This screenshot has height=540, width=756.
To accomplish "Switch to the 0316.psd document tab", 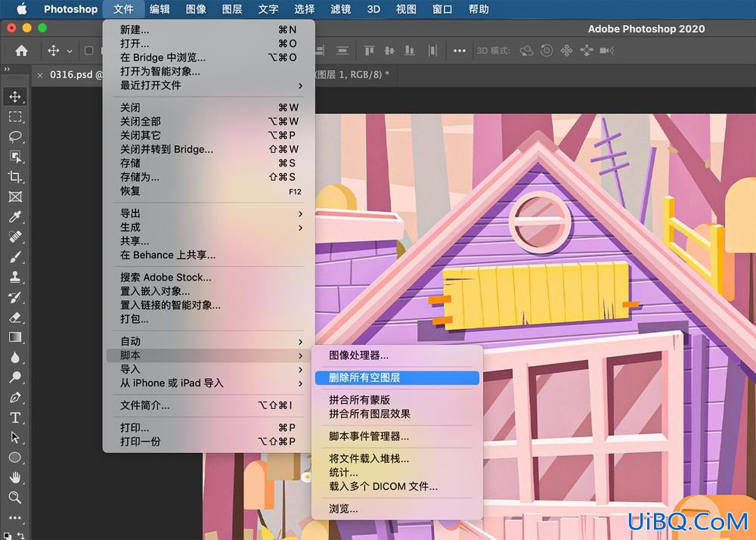I will coord(73,75).
